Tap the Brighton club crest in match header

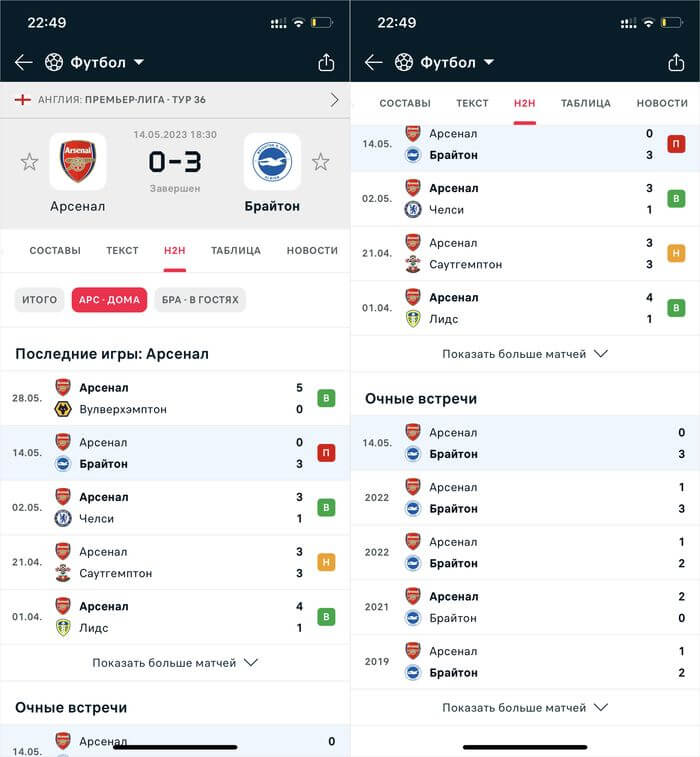pyautogui.click(x=272, y=161)
